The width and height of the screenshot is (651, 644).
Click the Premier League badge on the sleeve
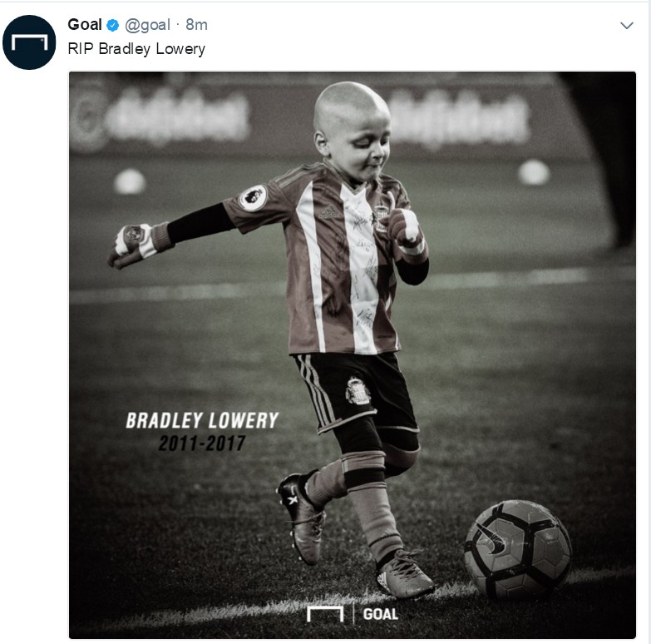point(253,198)
